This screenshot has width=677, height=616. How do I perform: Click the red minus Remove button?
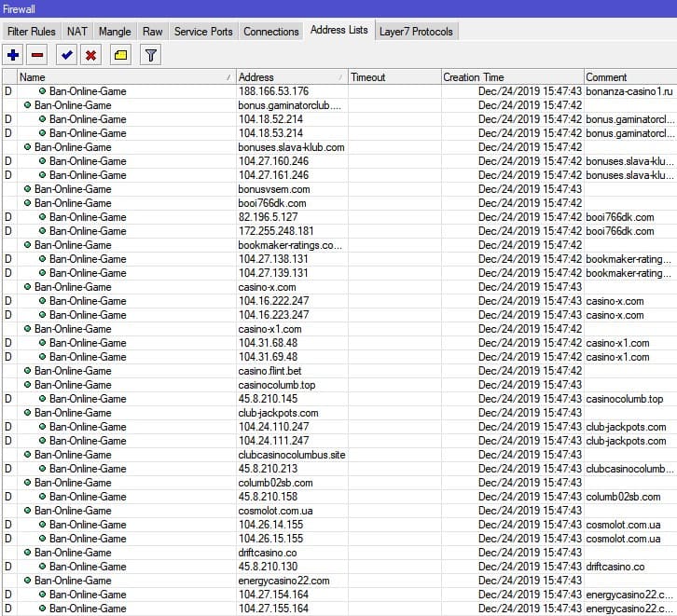tap(37, 55)
